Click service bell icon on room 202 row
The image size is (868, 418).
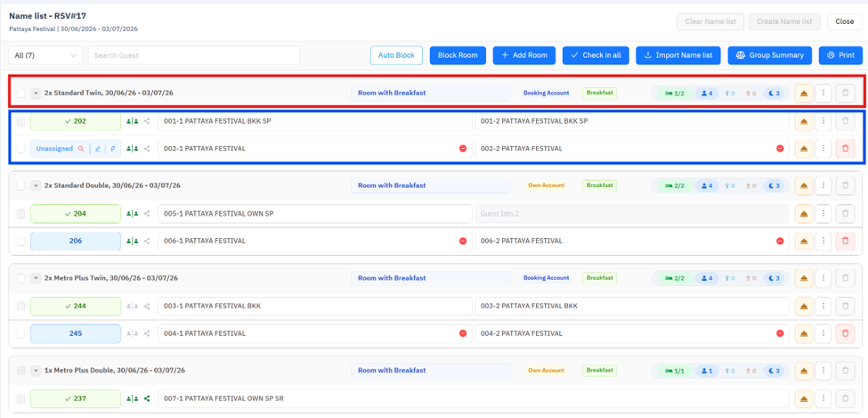pos(804,121)
